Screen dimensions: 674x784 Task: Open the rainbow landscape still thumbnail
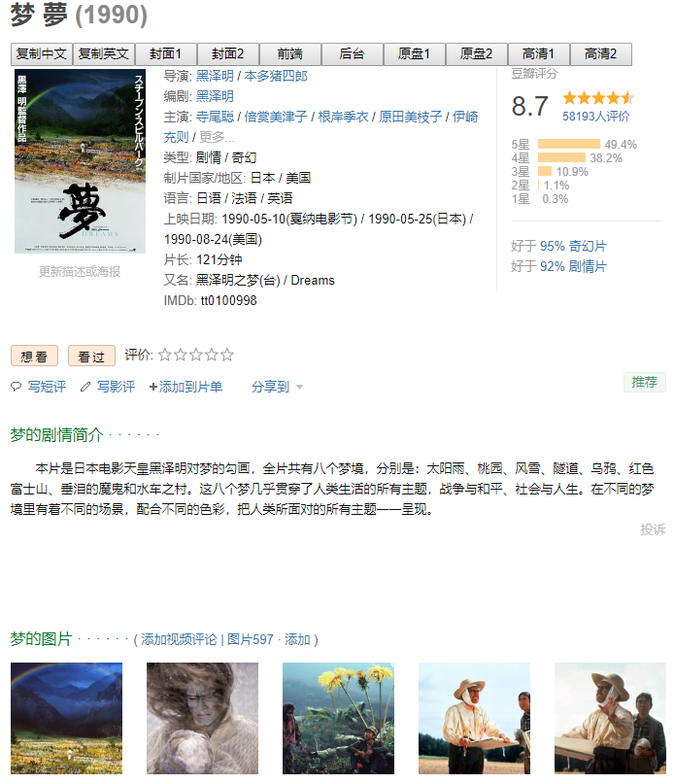pyautogui.click(x=66, y=718)
